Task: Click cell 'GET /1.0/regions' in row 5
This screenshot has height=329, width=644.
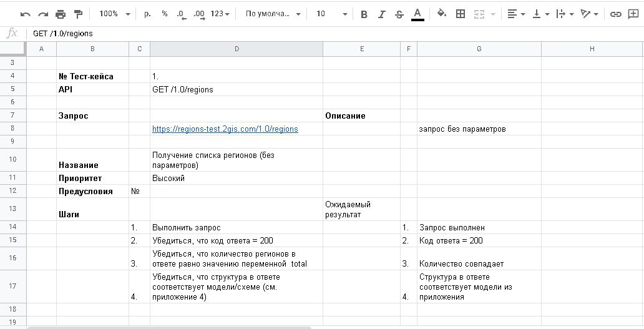Action: [x=237, y=89]
